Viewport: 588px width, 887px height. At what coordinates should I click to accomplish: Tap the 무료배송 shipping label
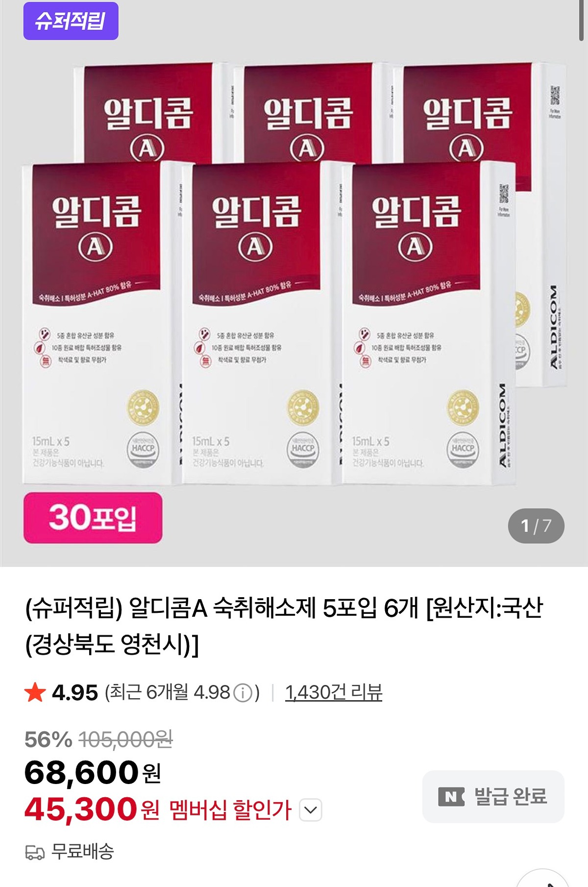pyautogui.click(x=83, y=852)
